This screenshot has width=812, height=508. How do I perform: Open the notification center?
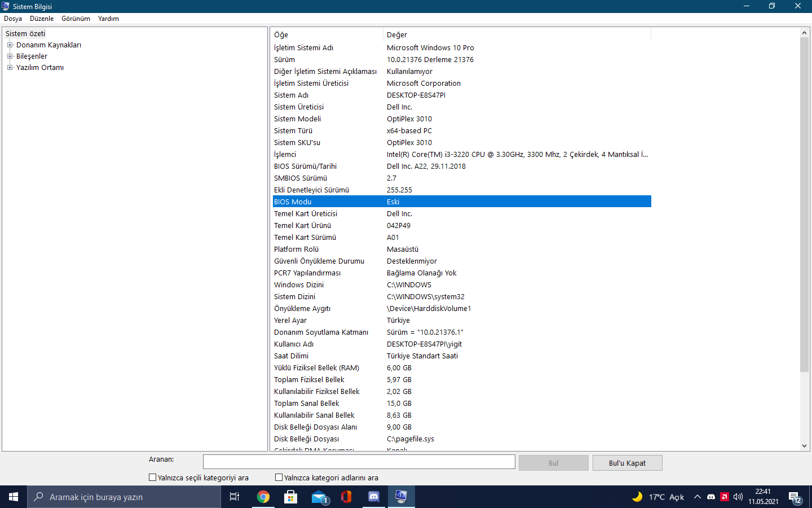(x=795, y=497)
